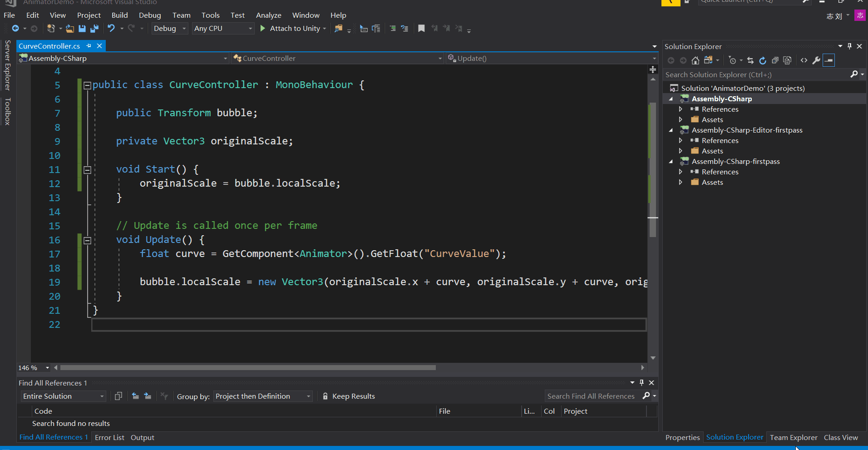The image size is (868, 450).
Task: Switch to the Output tab
Action: [143, 437]
